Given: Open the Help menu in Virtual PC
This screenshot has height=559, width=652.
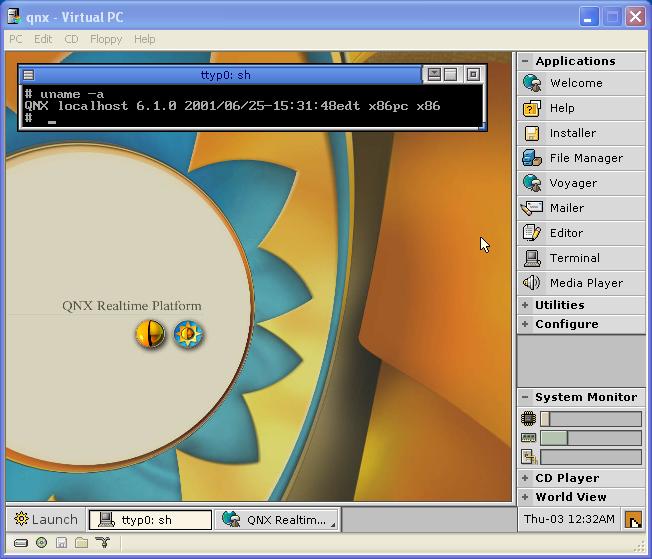Looking at the screenshot, I should tap(145, 39).
